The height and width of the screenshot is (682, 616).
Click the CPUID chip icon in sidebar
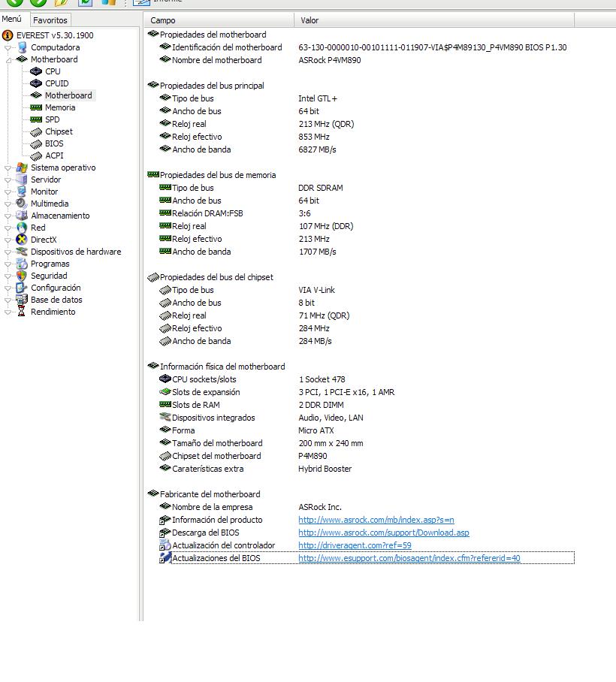tap(35, 83)
